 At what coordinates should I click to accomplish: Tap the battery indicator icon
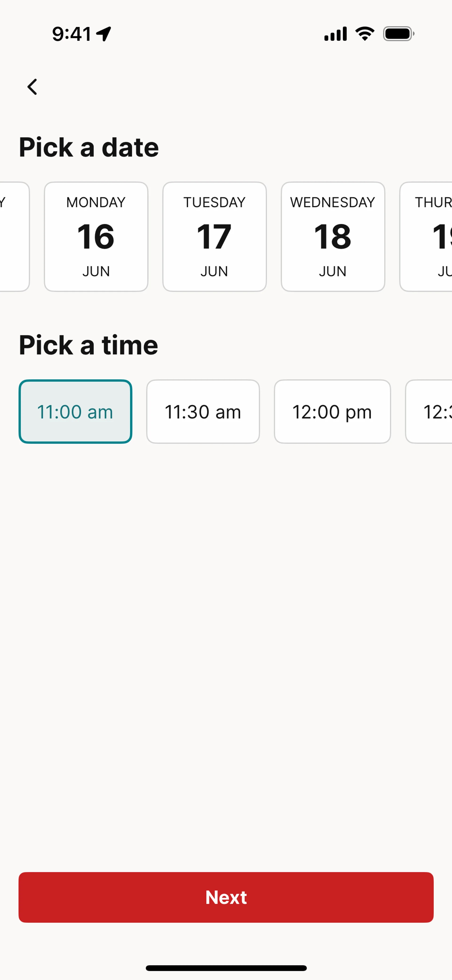coord(398,34)
